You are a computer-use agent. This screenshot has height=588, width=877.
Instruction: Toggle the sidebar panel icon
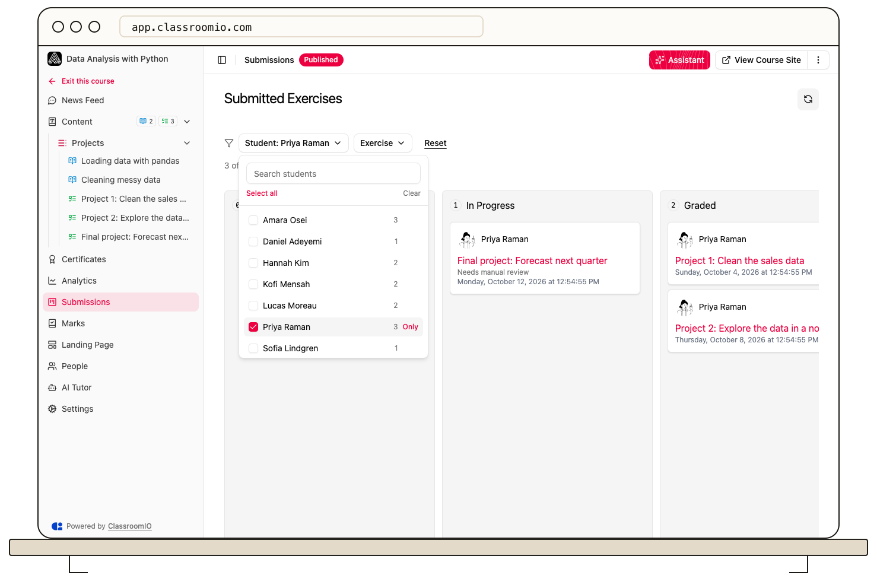click(222, 60)
